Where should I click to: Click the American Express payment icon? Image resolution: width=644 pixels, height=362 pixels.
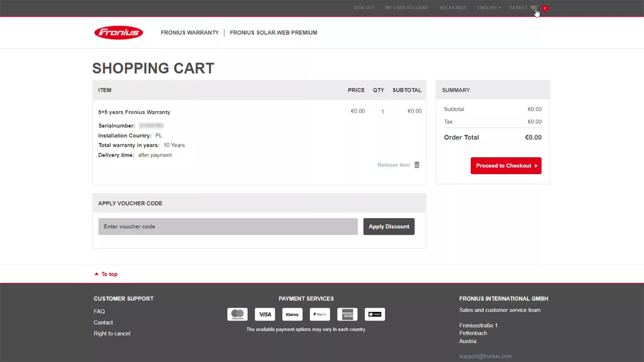click(348, 314)
